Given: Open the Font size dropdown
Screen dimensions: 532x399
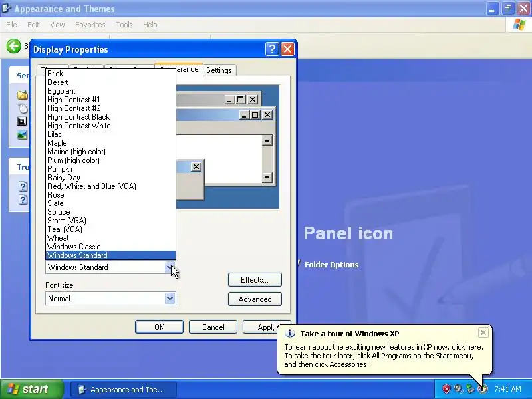Looking at the screenshot, I should point(170,299).
